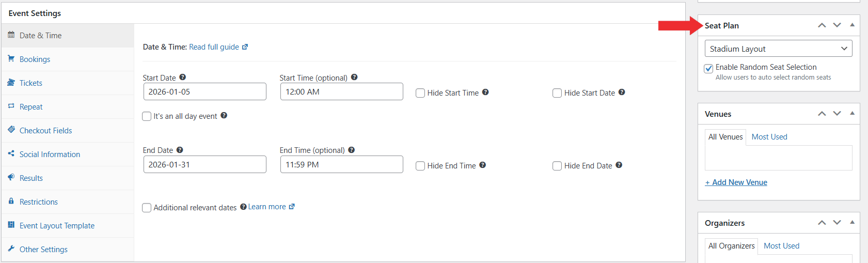Open the Stadium Layout dropdown
868x263 pixels.
(x=778, y=49)
